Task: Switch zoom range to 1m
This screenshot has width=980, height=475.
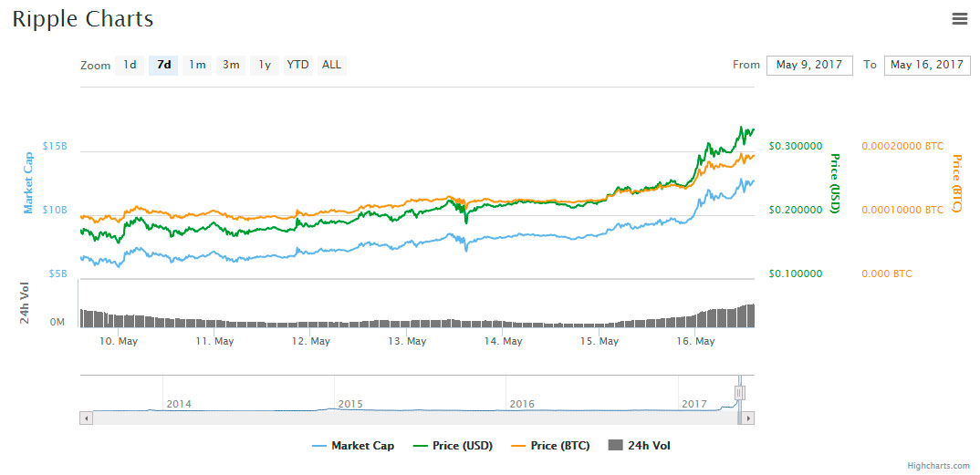Action: point(197,65)
